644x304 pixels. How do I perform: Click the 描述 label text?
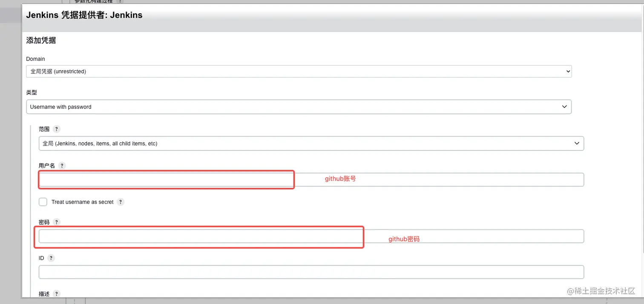tap(44, 294)
